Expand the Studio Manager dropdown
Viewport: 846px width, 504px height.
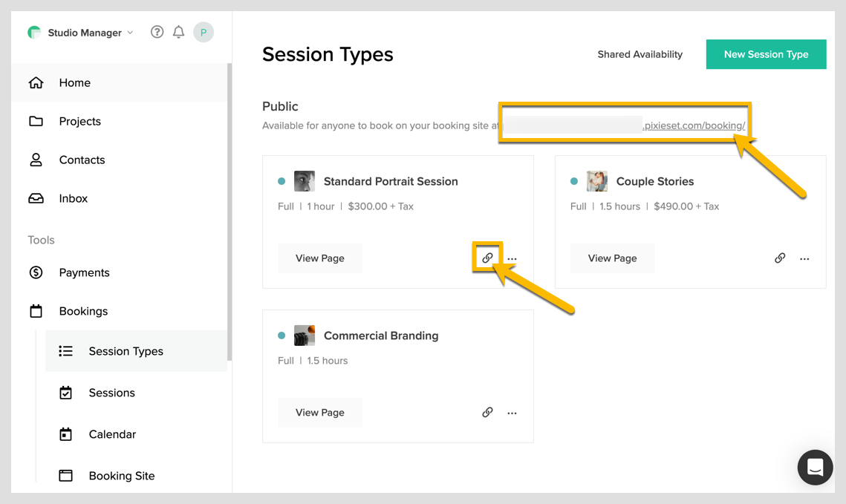130,33
